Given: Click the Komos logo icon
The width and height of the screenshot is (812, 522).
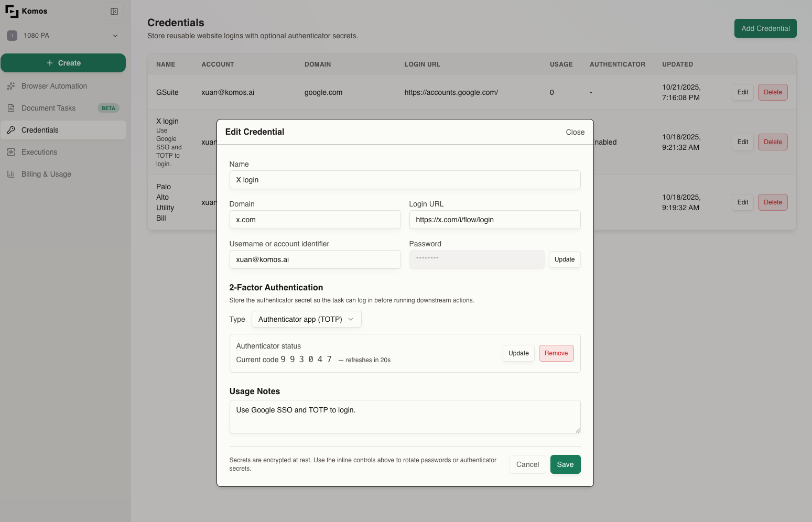Looking at the screenshot, I should (12, 11).
